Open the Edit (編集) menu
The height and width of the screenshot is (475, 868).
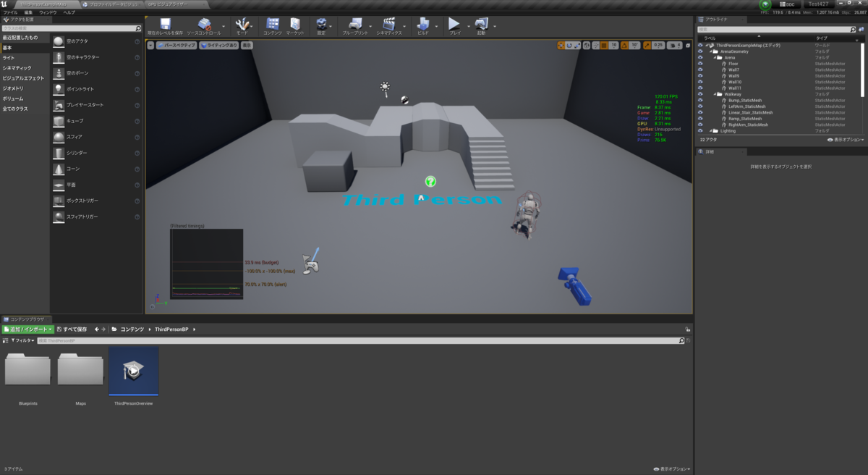tap(28, 12)
